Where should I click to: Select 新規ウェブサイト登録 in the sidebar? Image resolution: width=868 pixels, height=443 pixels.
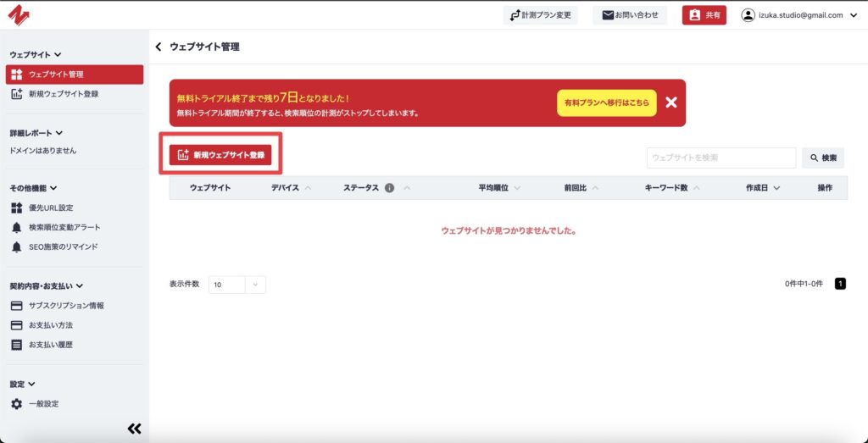[63, 94]
